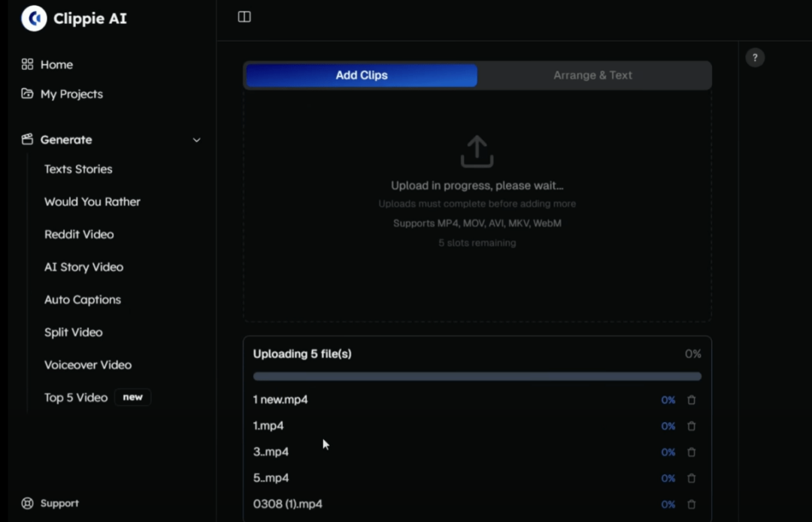Click the overall upload progress bar
812x522 pixels.
click(x=477, y=376)
